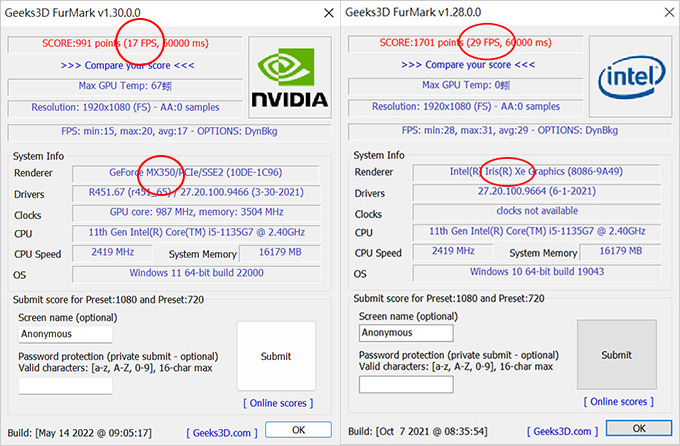Click Submit button in FurMark v1.28 window
The image size is (680, 446).
coord(616,355)
